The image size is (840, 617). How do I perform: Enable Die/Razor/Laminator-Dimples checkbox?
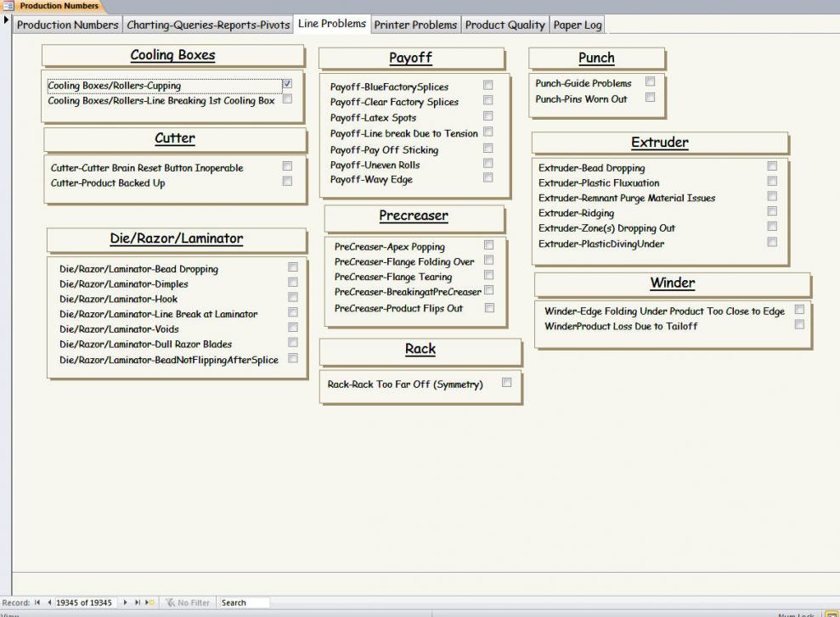pyautogui.click(x=292, y=282)
